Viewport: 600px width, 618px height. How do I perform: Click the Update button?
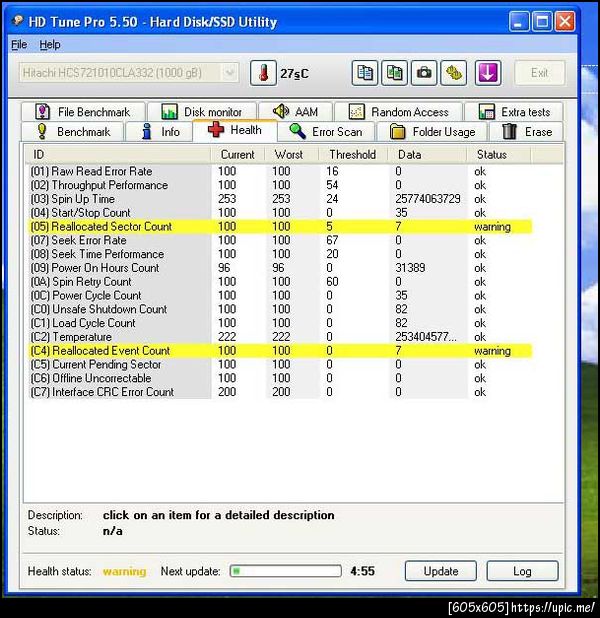441,571
